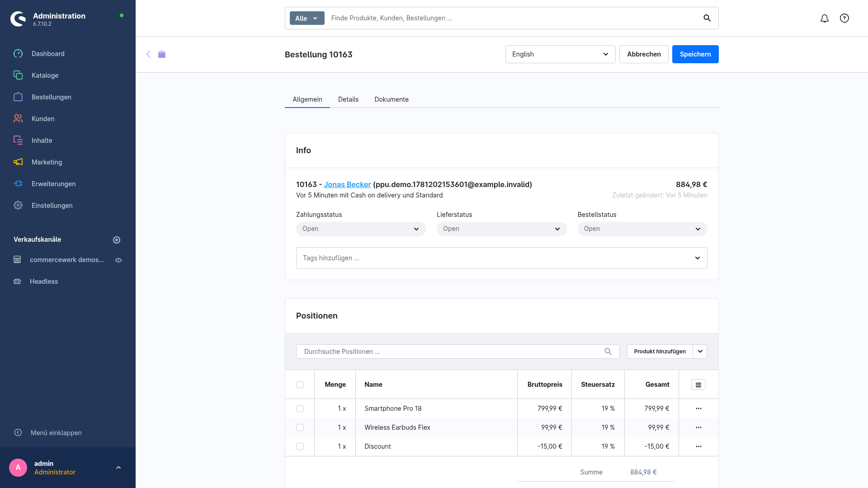Click the -15,00 € Bruttopreis cell
The image size is (868, 488).
pos(545,446)
